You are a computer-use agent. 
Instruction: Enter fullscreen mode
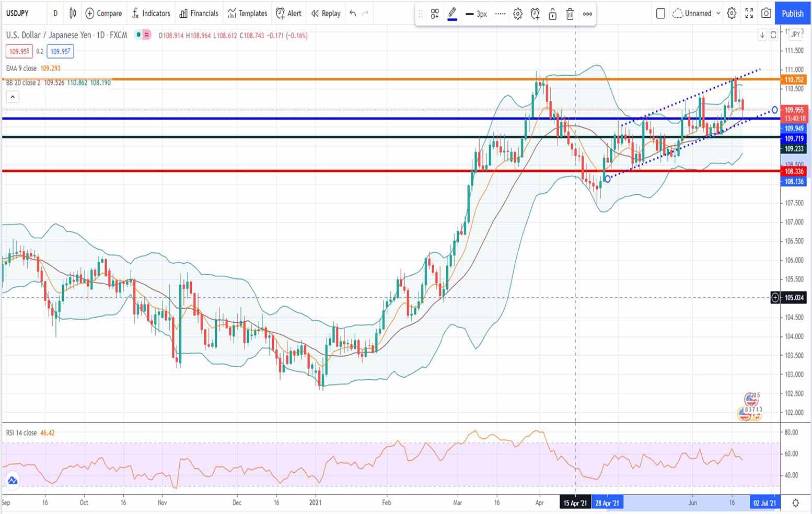pyautogui.click(x=749, y=14)
